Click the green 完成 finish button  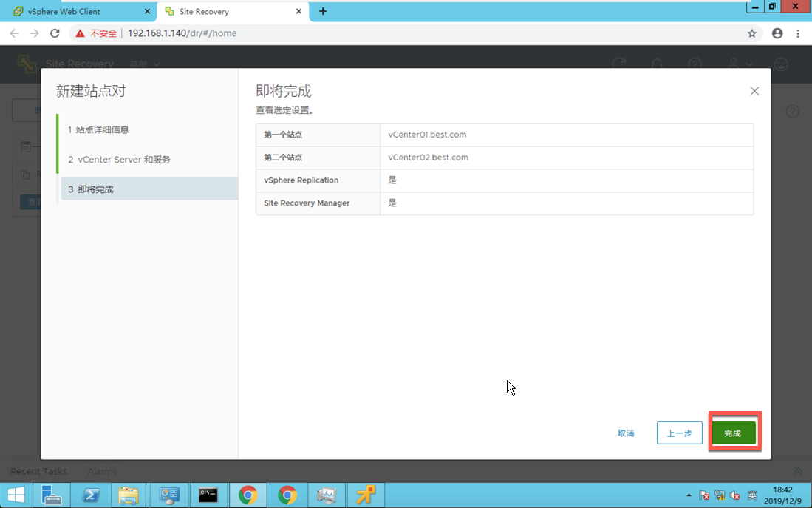click(x=733, y=433)
